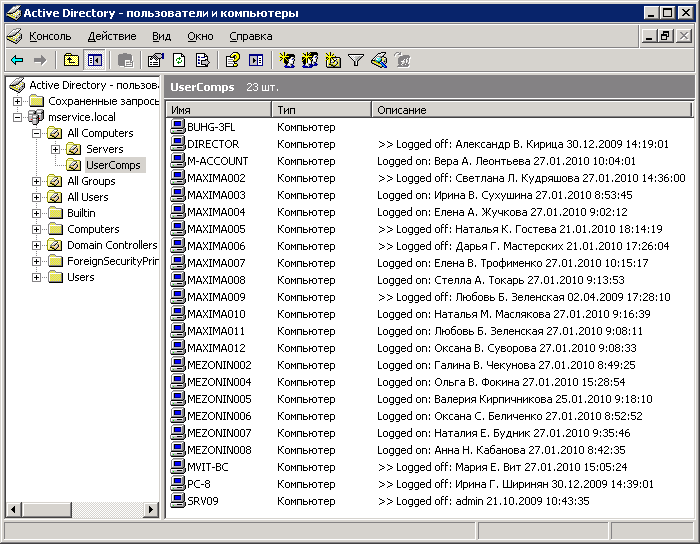This screenshot has height=544, width=700.
Task: Click the Export list toolbar icon
Action: pyautogui.click(x=202, y=61)
